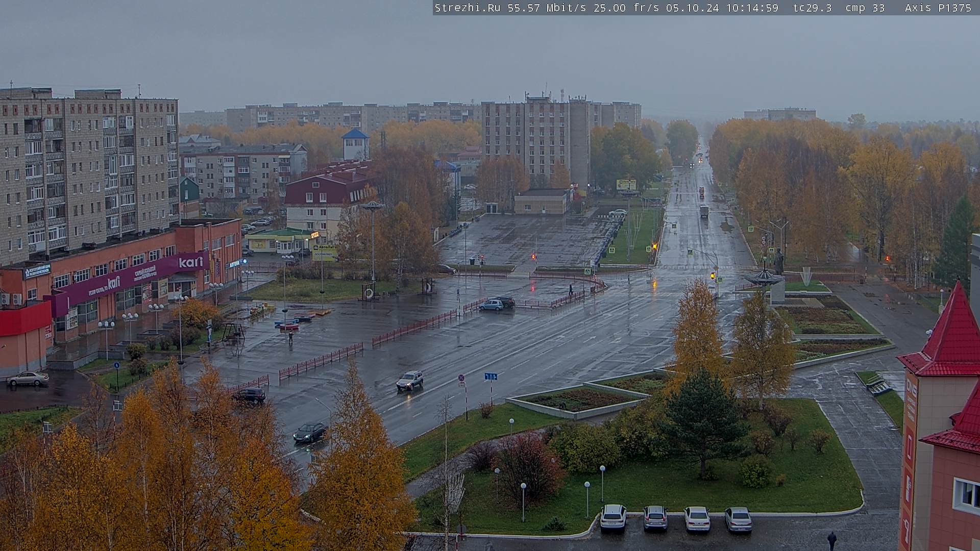The height and width of the screenshot is (551, 980).
Task: Select the "tc29.3" overlay value
Action: (812, 8)
